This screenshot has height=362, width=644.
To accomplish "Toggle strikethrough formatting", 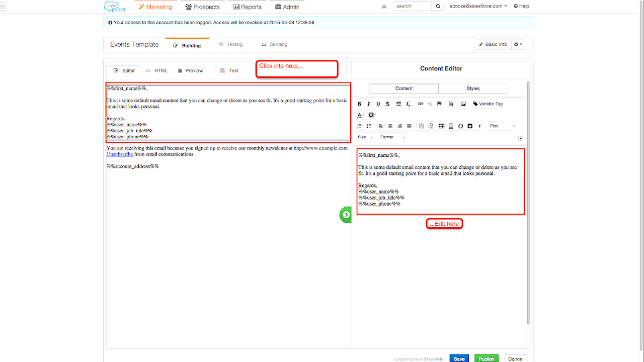I will click(387, 104).
